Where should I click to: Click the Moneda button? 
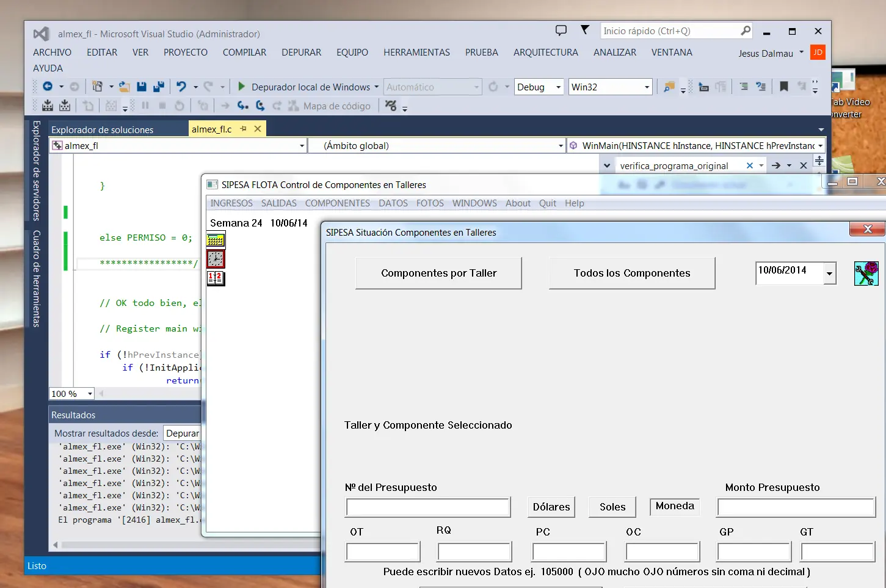coord(675,506)
